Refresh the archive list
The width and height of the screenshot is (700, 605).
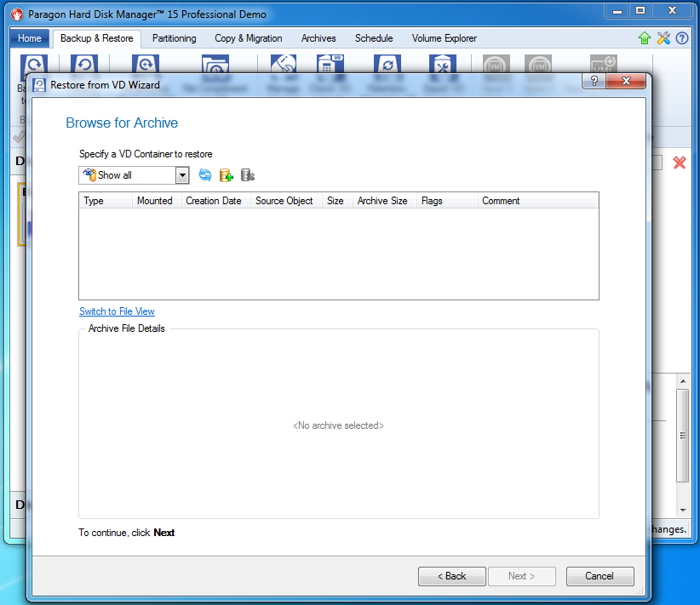pos(204,174)
